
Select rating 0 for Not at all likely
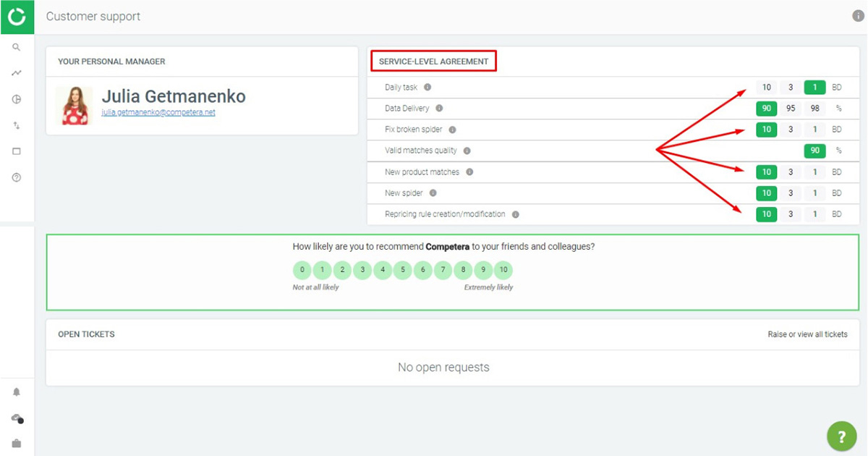click(302, 270)
